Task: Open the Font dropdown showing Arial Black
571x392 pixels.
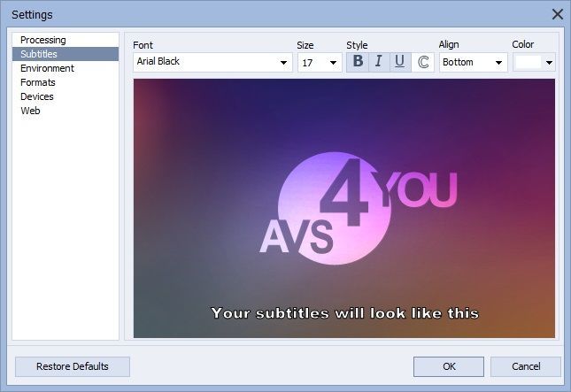Action: click(x=212, y=62)
